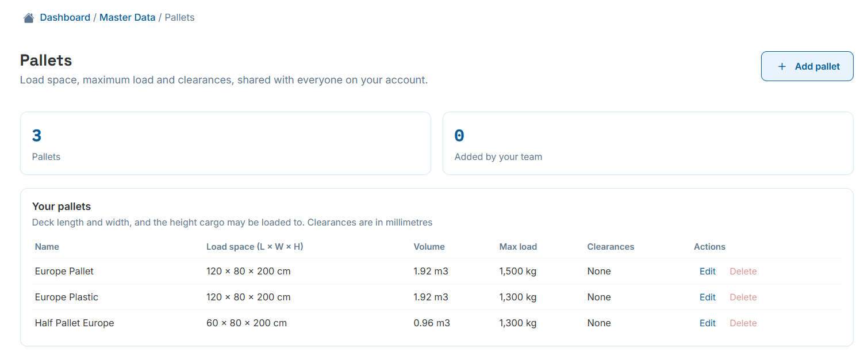
Task: Select the Europe Plastic name cell
Action: (x=67, y=297)
